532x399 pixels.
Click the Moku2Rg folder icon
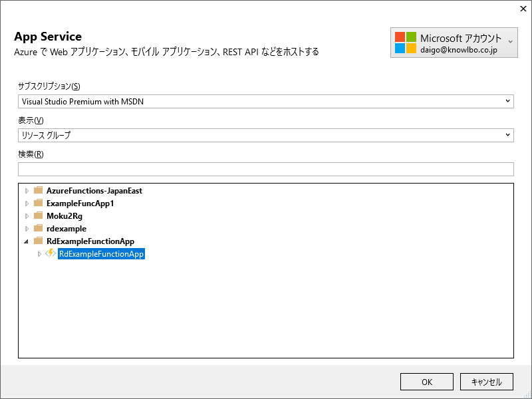tap(39, 215)
